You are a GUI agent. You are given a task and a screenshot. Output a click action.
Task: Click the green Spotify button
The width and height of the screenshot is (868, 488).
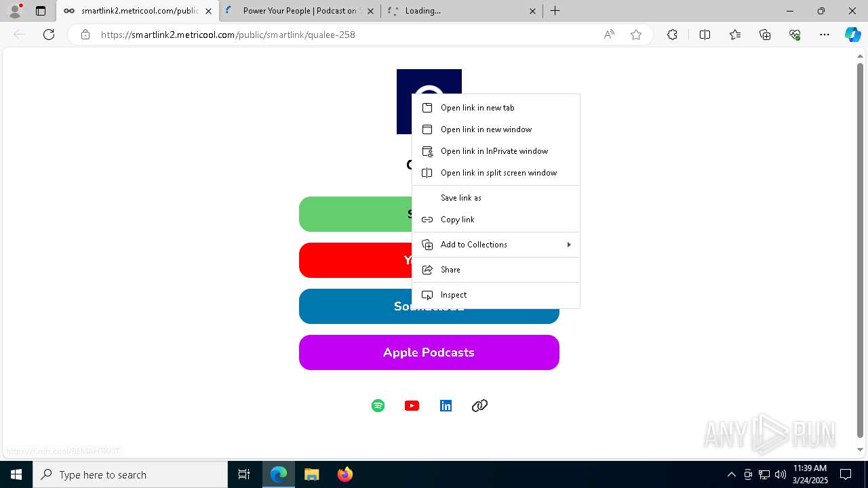[355, 214]
